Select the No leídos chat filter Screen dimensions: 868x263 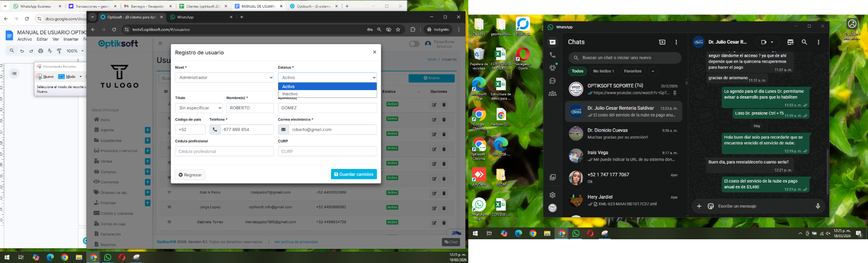(603, 71)
